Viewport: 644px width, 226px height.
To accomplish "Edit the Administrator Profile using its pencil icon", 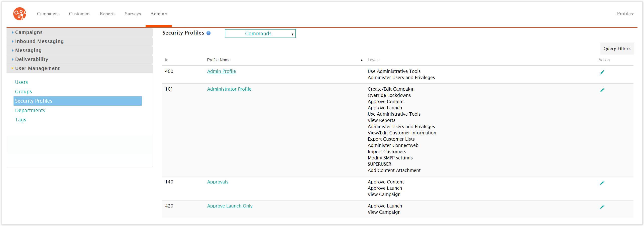I will (x=602, y=90).
